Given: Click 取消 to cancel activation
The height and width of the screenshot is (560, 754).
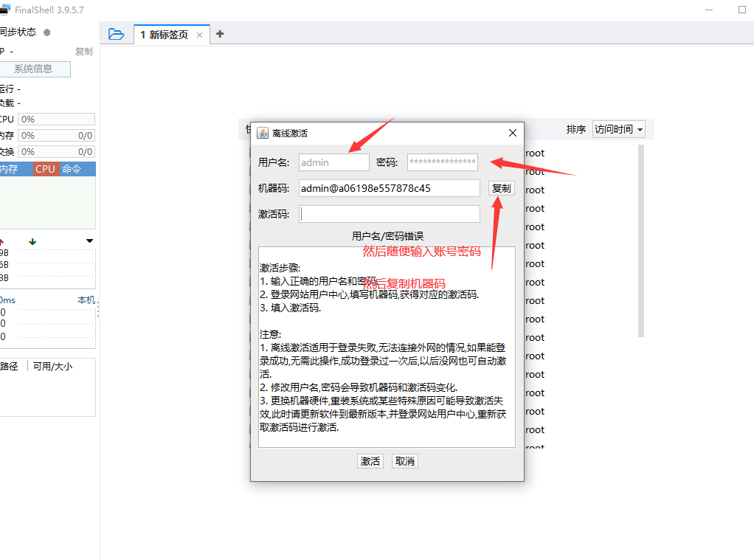Looking at the screenshot, I should pyautogui.click(x=404, y=460).
